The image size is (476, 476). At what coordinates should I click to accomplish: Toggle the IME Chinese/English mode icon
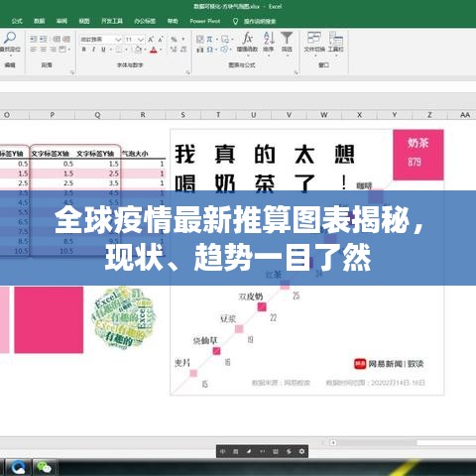coord(223,451)
